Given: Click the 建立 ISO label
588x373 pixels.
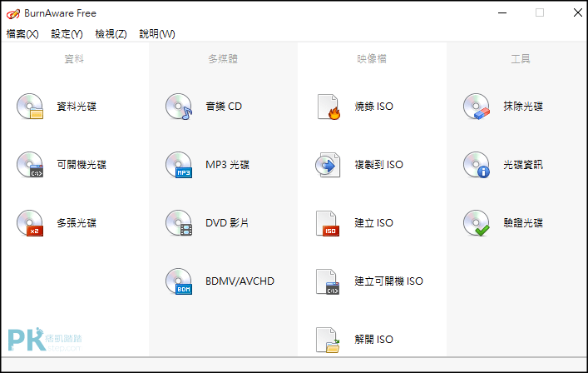Looking at the screenshot, I should point(374,223).
